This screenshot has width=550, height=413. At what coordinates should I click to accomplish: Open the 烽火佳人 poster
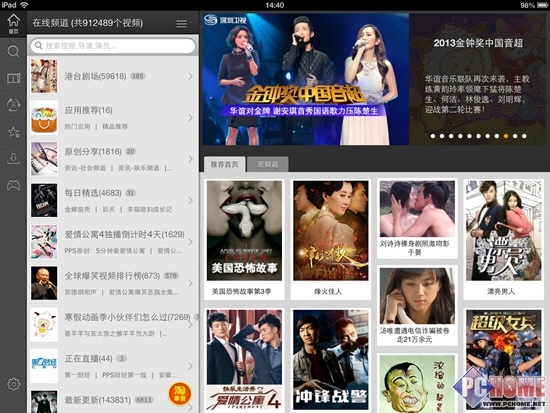(x=331, y=231)
